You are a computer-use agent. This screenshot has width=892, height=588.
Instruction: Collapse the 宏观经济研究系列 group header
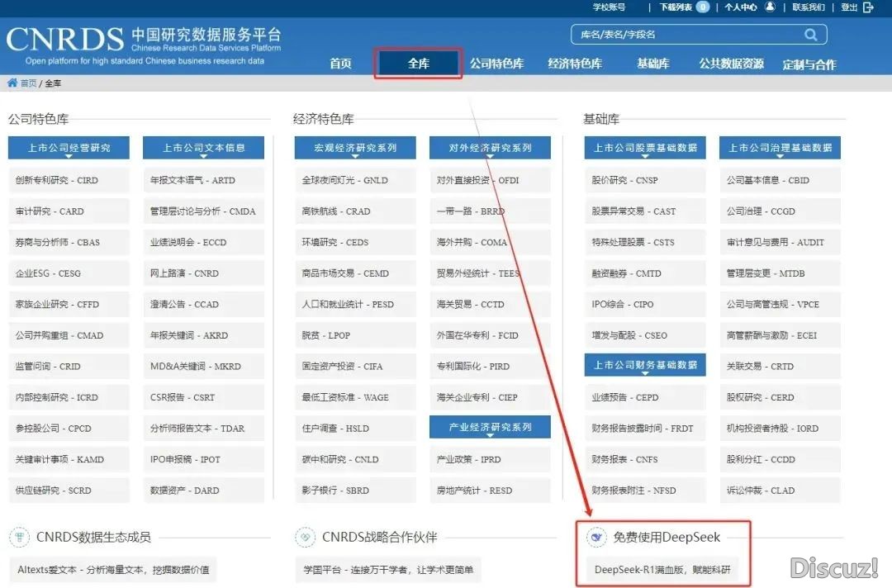click(x=355, y=148)
